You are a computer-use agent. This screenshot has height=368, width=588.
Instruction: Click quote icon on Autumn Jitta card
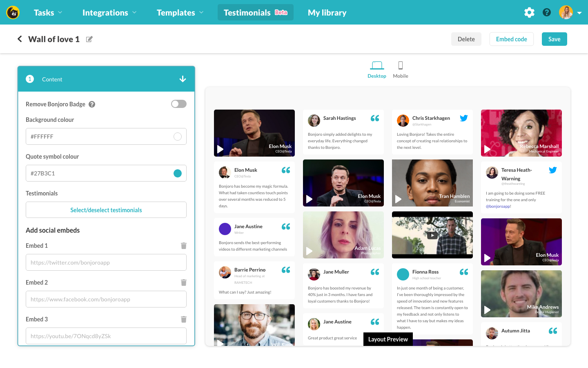pos(553,331)
